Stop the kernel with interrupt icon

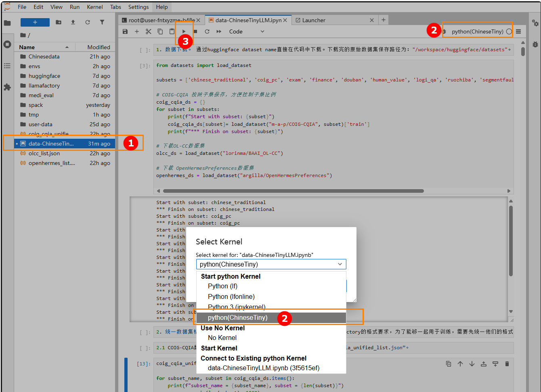195,31
